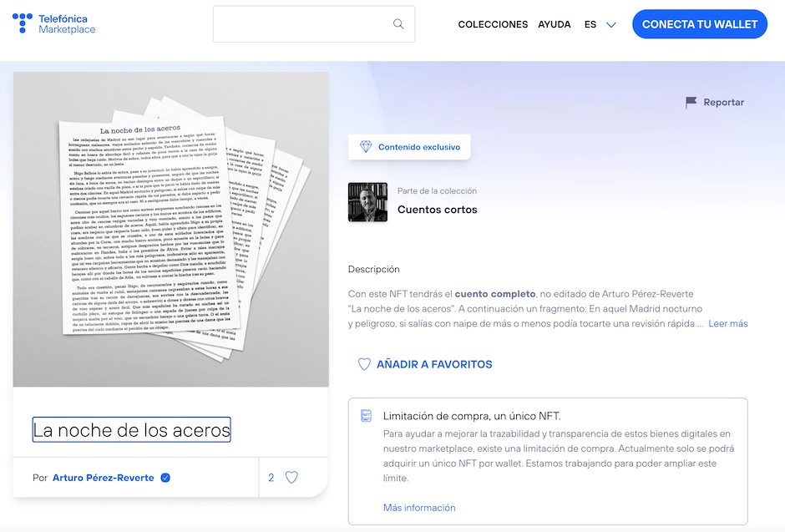Open the COLECCIONES menu
The image size is (785, 532).
[493, 24]
